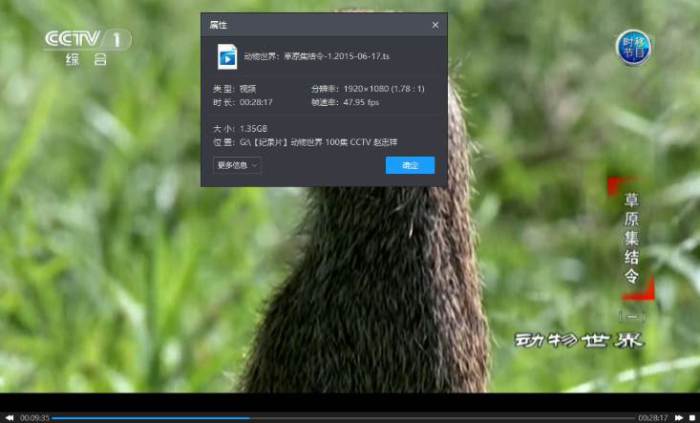
Task: Seek by clicking the blue progress bar
Action: (150, 418)
